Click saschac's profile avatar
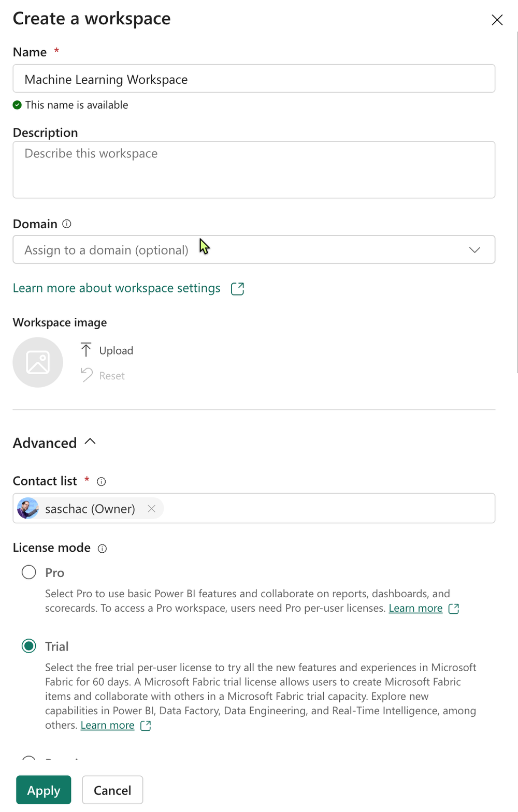The height and width of the screenshot is (812, 518). point(28,509)
